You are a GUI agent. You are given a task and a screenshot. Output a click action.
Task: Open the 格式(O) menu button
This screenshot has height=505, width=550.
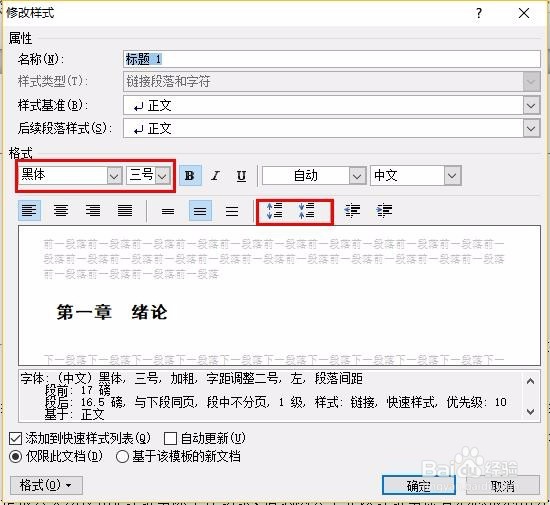(46, 485)
